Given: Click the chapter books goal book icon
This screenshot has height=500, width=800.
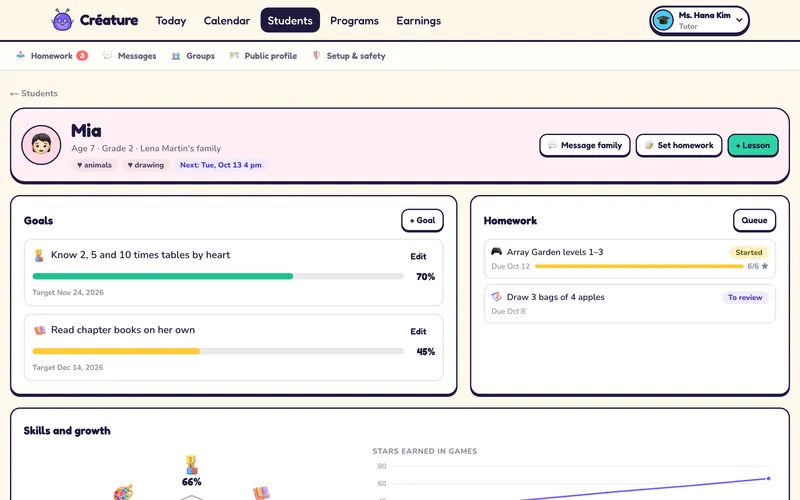Looking at the screenshot, I should click(x=39, y=330).
